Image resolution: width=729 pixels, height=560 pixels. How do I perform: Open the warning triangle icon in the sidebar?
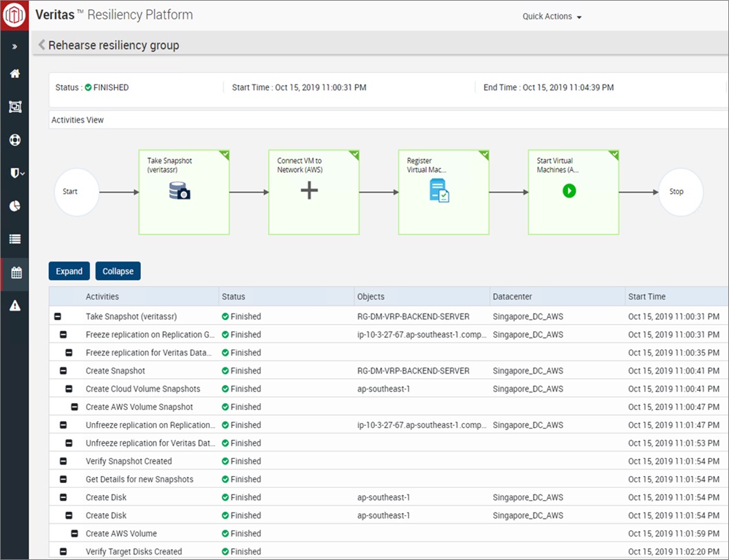[15, 305]
